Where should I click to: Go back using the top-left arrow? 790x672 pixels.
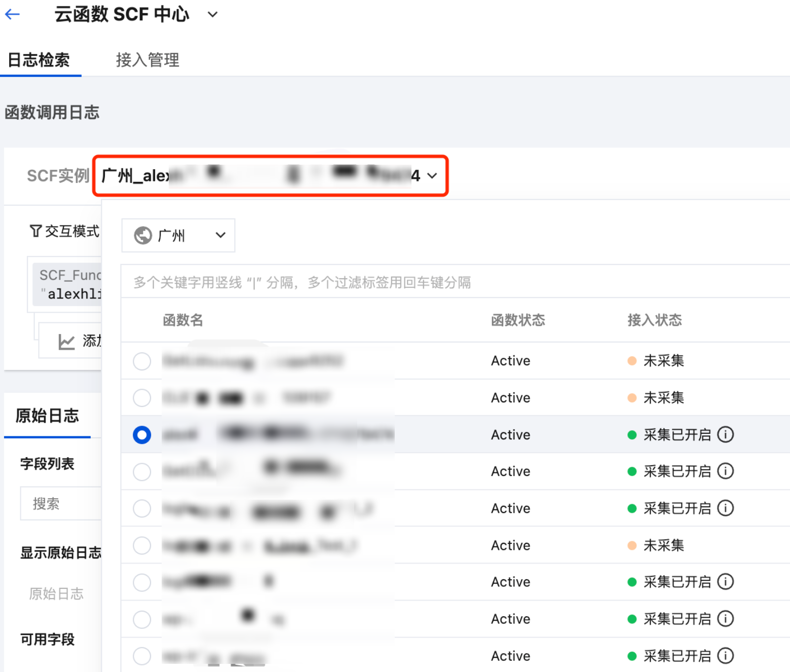(x=12, y=15)
